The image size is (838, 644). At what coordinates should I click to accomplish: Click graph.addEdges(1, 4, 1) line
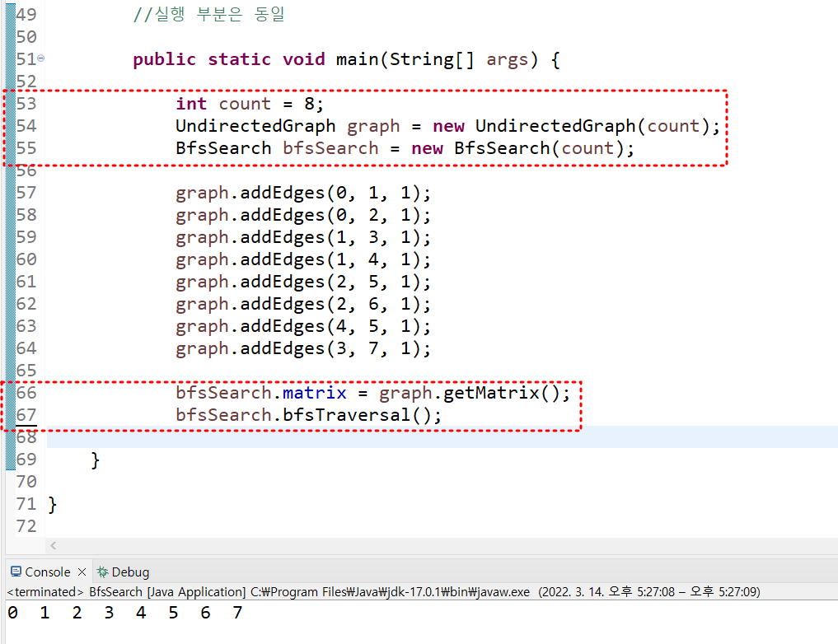tap(303, 259)
